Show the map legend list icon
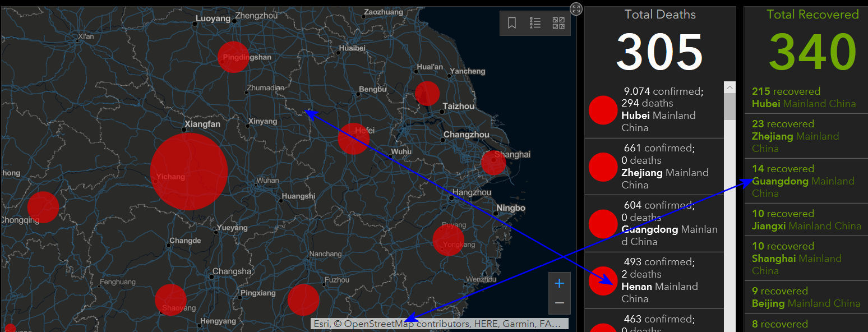868x332 pixels. click(x=535, y=23)
